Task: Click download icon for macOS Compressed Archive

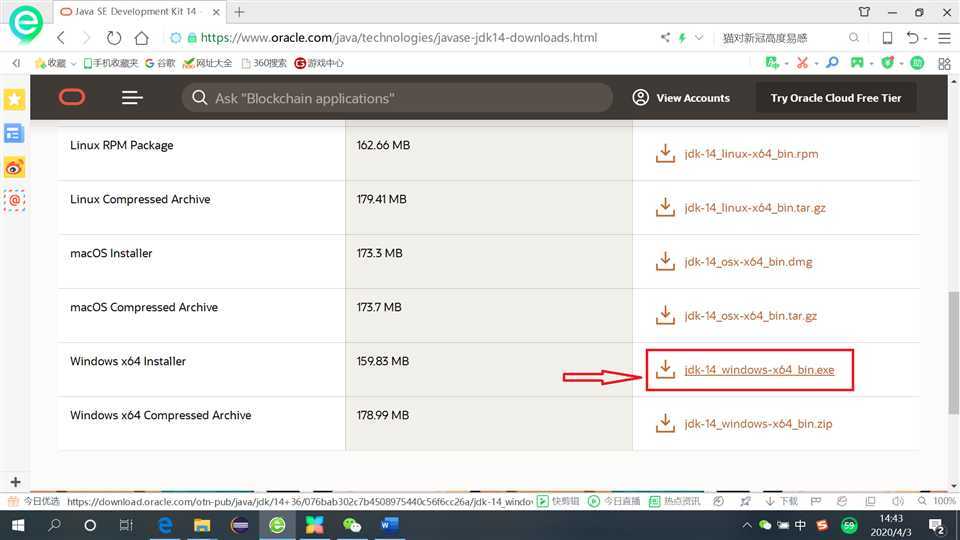Action: 665,315
